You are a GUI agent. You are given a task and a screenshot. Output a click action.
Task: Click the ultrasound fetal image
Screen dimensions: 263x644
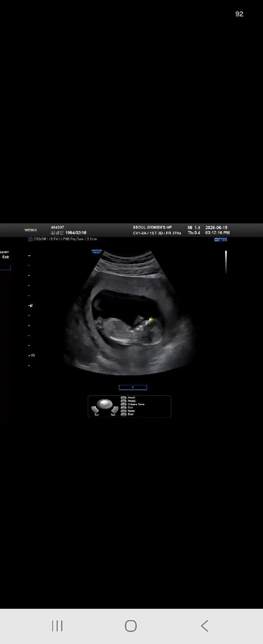(x=129, y=312)
